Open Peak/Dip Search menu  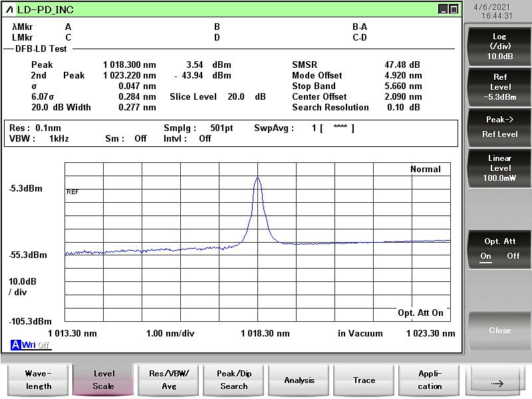tap(234, 380)
